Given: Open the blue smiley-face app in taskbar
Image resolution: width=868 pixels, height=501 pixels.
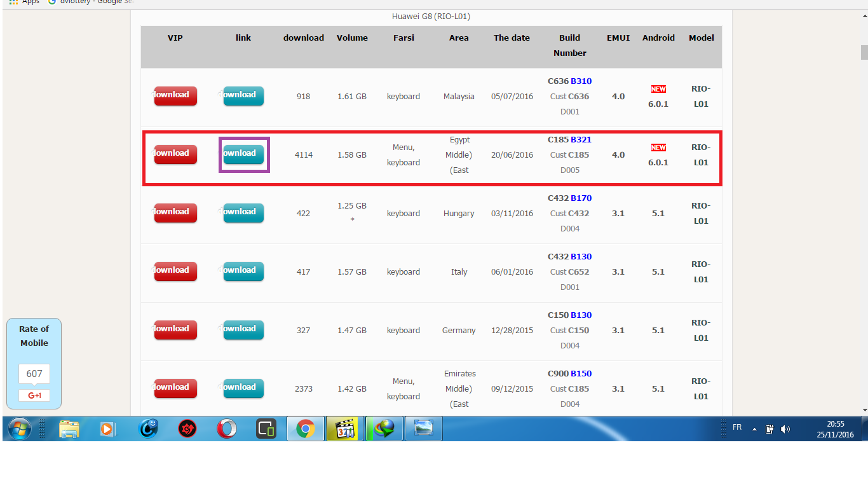Looking at the screenshot, I should pyautogui.click(x=149, y=429).
